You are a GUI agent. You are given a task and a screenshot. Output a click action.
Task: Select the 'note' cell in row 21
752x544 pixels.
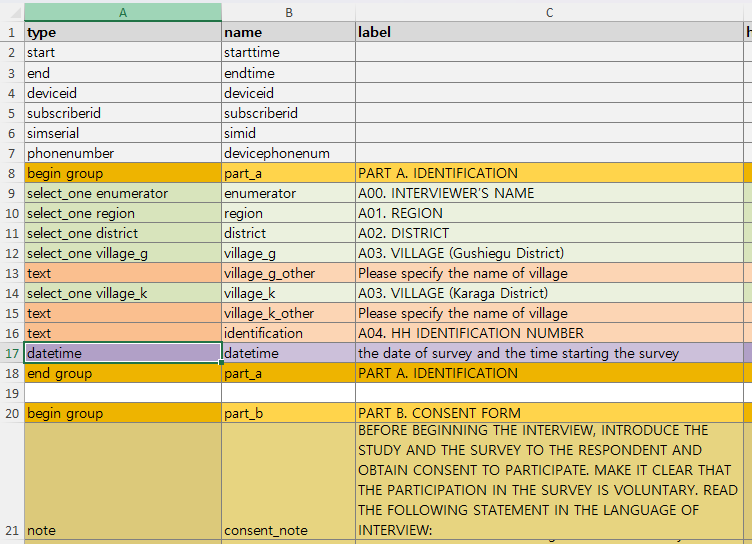tap(123, 481)
